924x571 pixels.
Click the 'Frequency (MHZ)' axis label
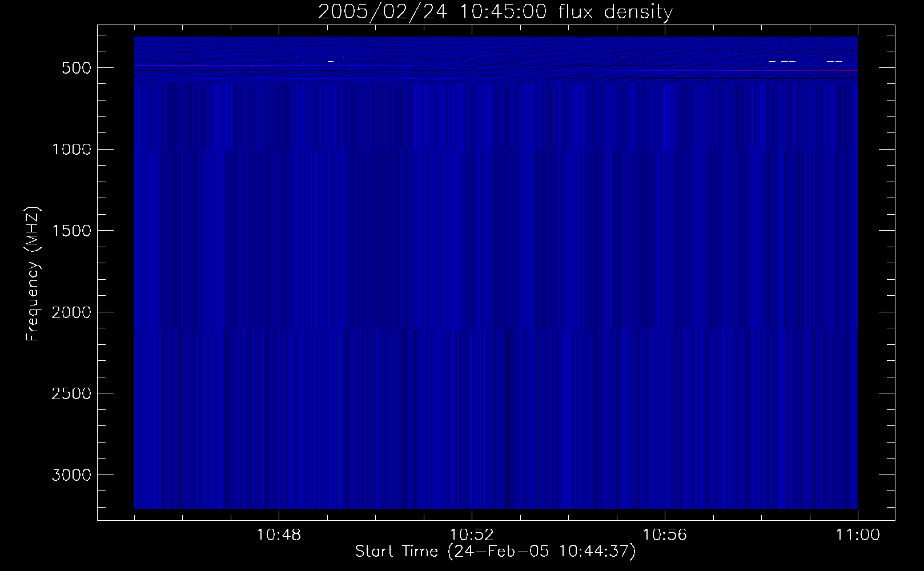coord(33,274)
